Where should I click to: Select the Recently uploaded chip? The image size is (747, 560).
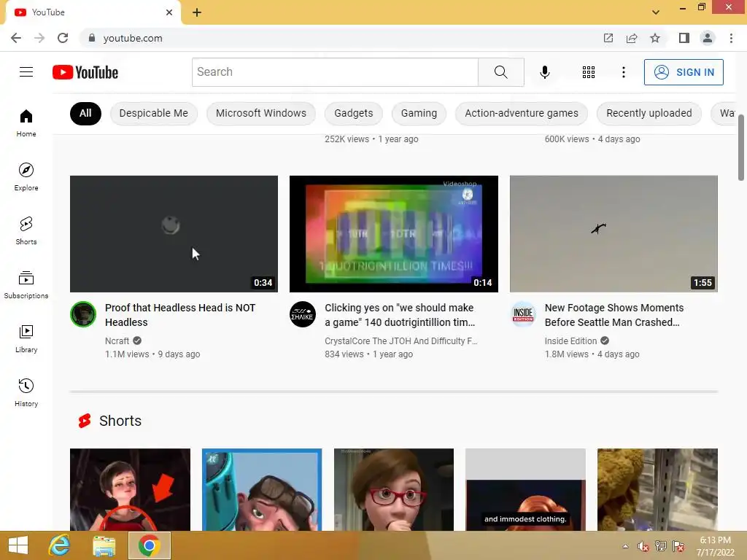pyautogui.click(x=649, y=113)
